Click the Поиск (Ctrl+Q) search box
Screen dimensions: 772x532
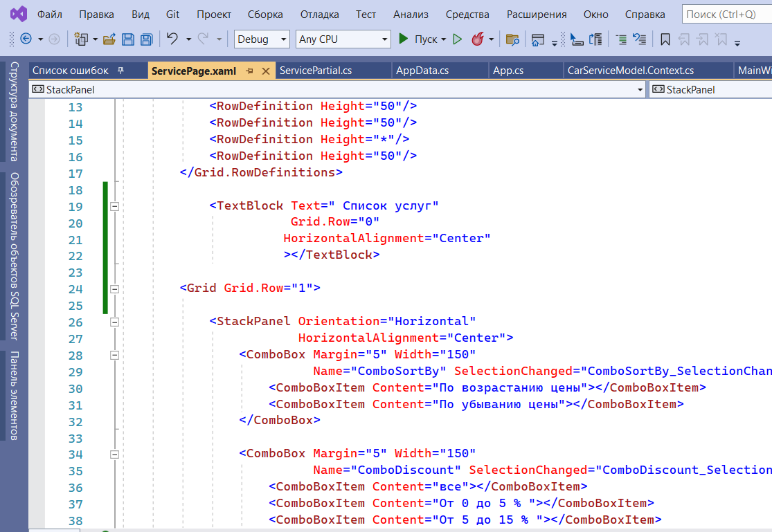point(727,15)
